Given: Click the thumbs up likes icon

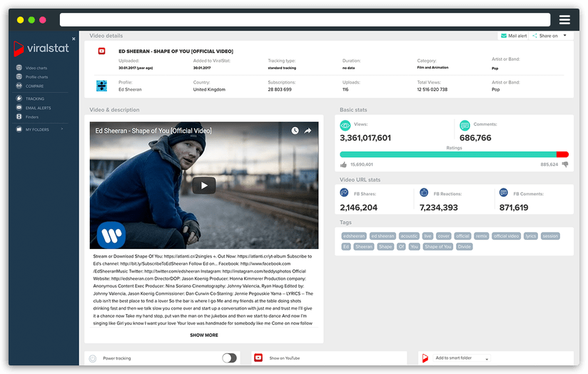Looking at the screenshot, I should (343, 165).
